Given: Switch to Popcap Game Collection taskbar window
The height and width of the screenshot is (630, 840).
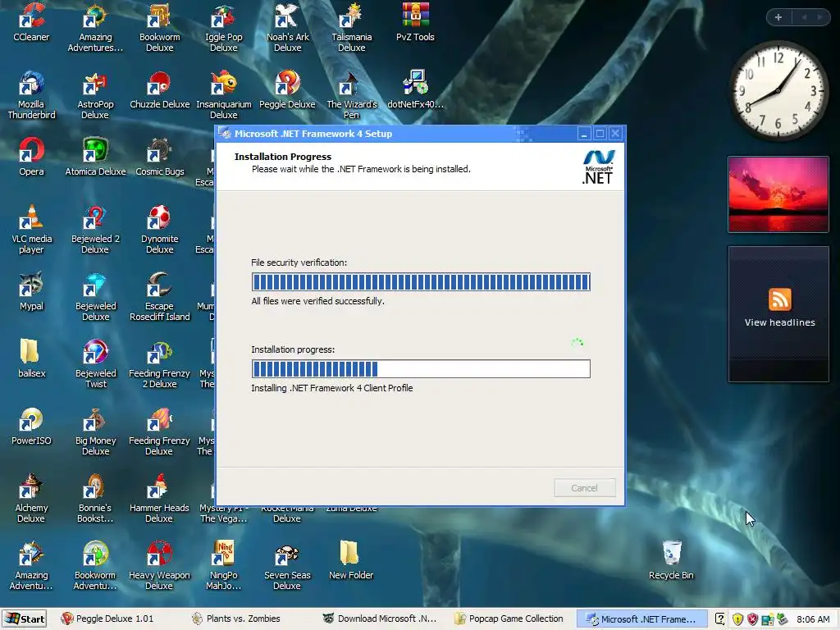Looking at the screenshot, I should point(509,619).
